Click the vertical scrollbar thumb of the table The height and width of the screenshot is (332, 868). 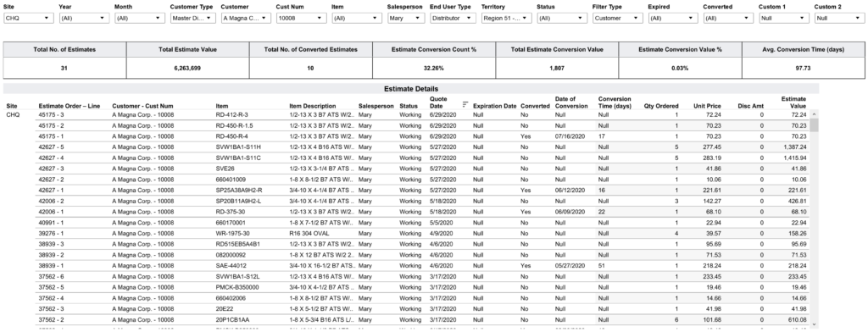[814, 125]
